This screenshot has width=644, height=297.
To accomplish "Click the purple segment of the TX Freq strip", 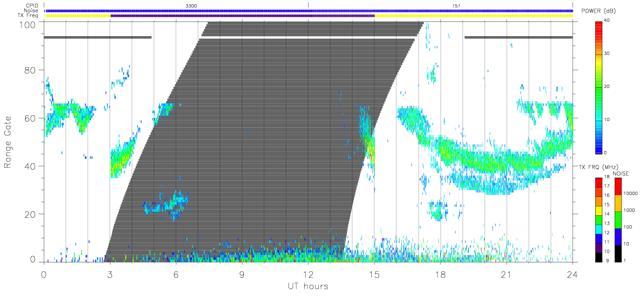I will (242, 16).
